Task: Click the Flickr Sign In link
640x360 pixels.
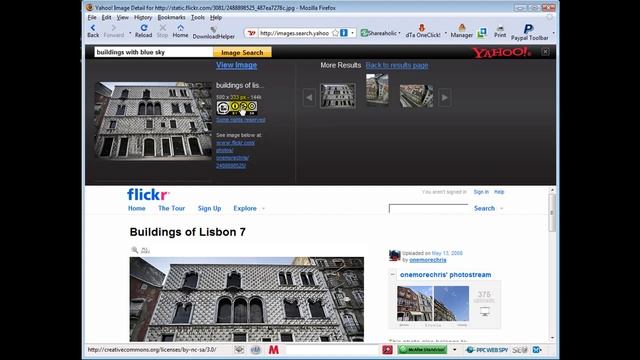Action: tap(481, 192)
